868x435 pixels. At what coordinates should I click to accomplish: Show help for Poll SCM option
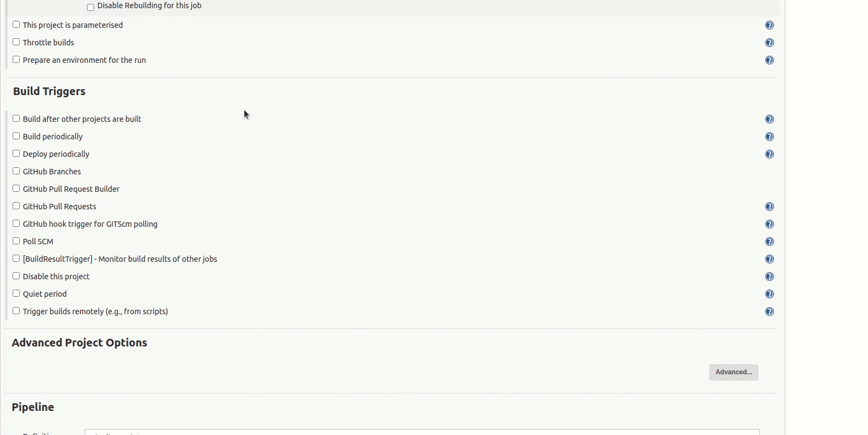pos(770,242)
